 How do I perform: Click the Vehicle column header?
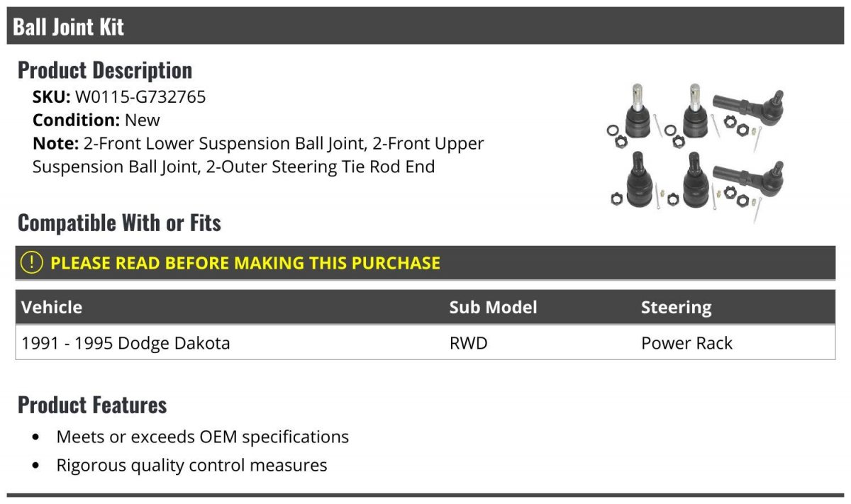(x=52, y=308)
